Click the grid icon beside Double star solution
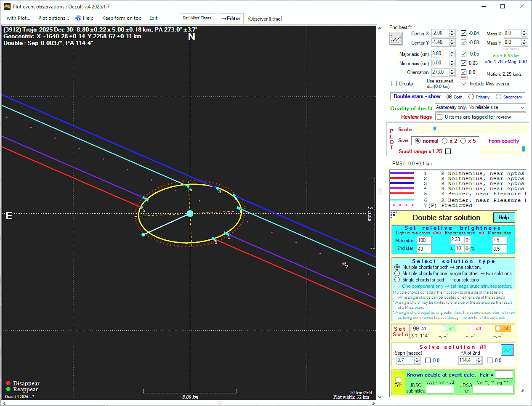This screenshot has width=532, height=406. (x=394, y=215)
